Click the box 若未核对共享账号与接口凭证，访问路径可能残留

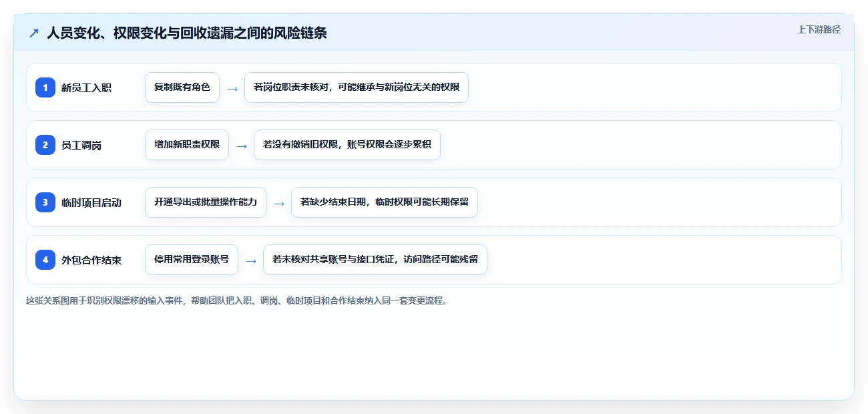[375, 260]
